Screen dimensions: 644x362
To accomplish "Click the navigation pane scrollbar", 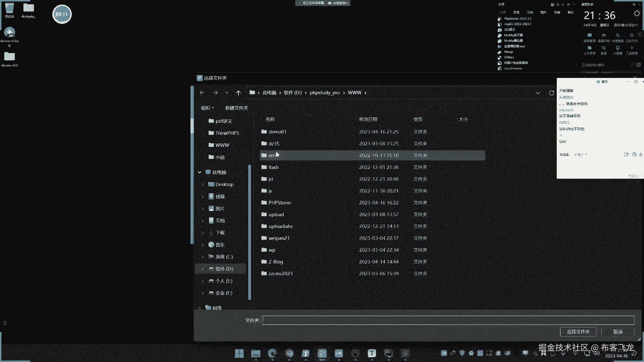I will (x=250, y=231).
